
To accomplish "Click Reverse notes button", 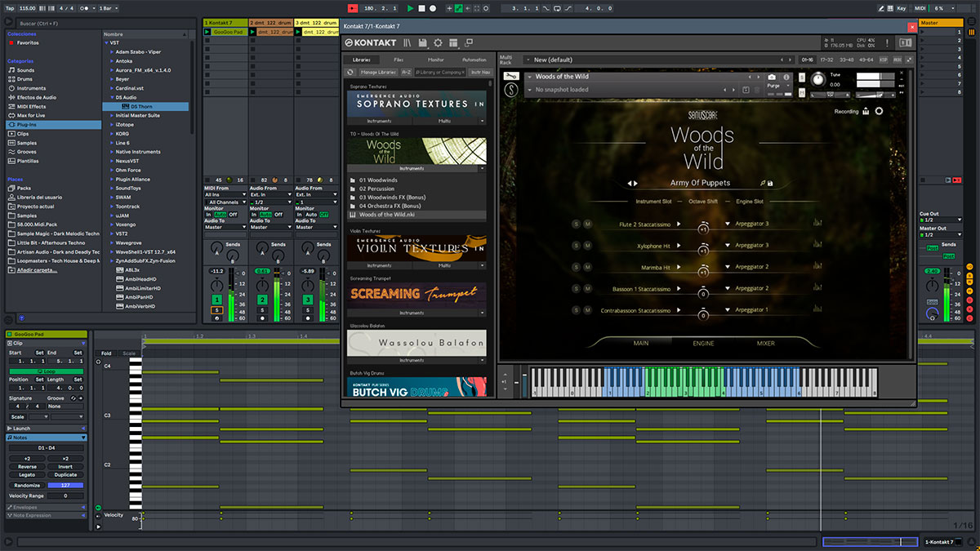I will click(x=27, y=466).
